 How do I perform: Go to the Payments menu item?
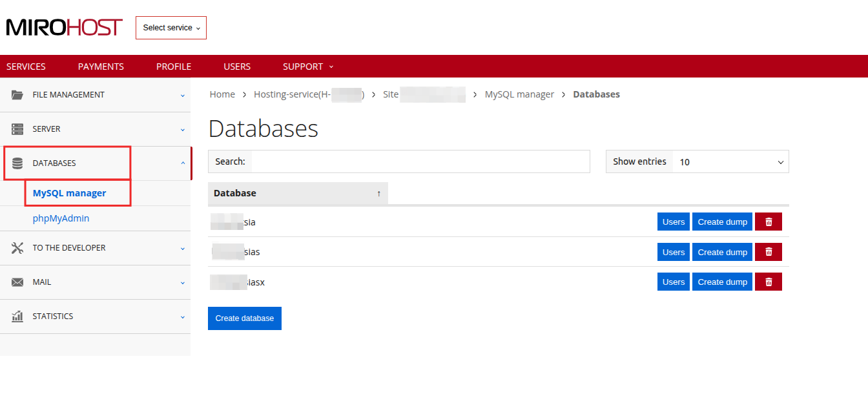[101, 67]
